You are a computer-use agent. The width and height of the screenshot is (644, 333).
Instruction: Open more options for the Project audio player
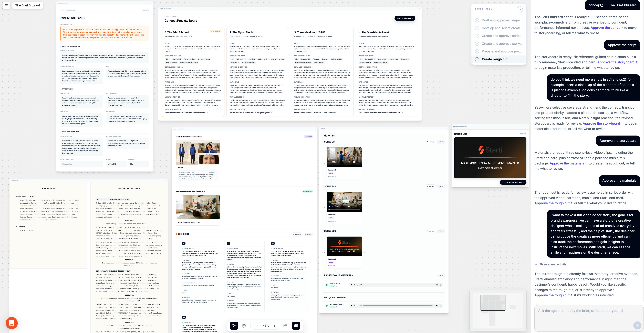point(441,285)
